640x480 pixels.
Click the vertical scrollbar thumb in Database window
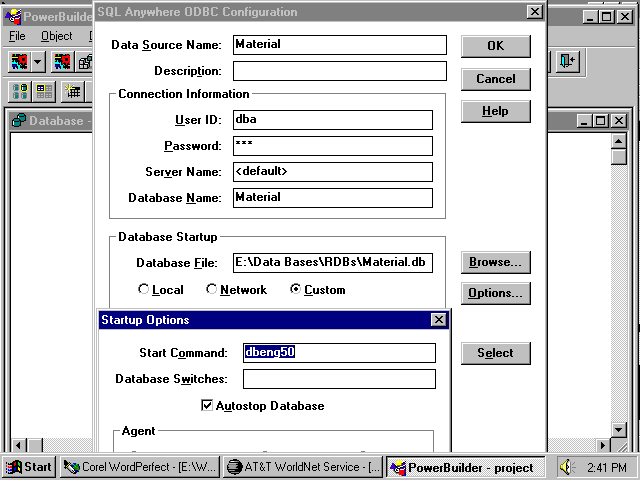[619, 157]
